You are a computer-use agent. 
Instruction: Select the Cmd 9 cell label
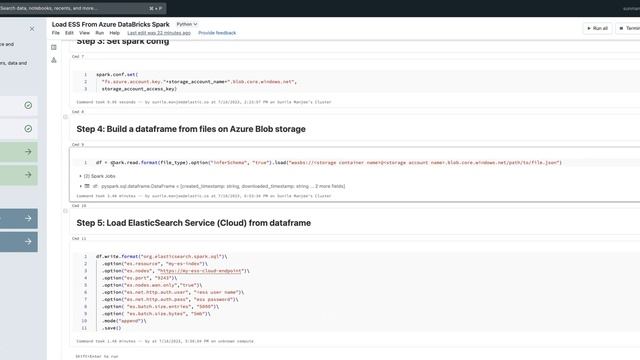[78, 144]
